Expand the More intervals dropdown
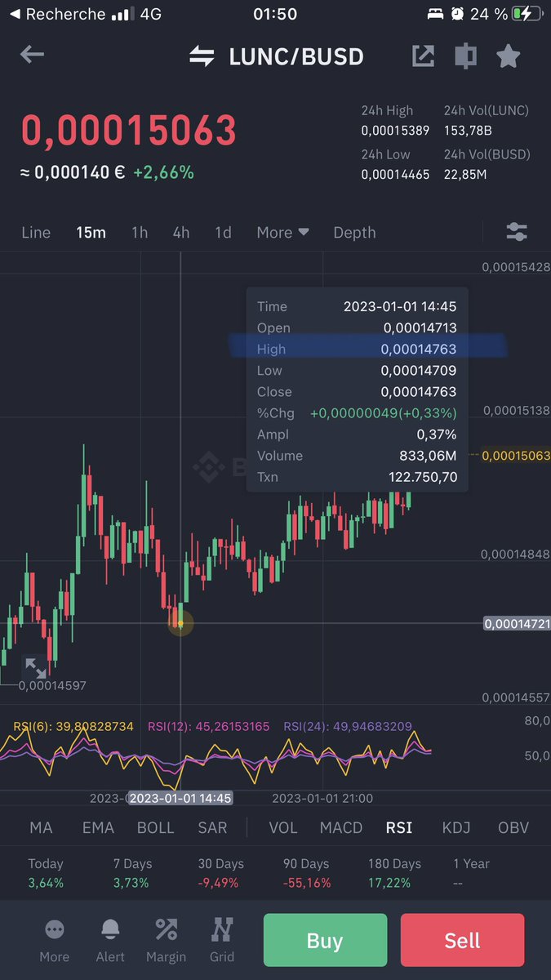Screen dimensions: 551x980 pos(282,233)
